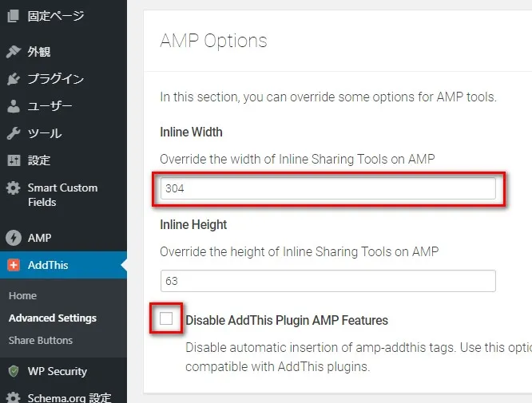
Task: Click the WP Security shield icon
Action: [14, 371]
